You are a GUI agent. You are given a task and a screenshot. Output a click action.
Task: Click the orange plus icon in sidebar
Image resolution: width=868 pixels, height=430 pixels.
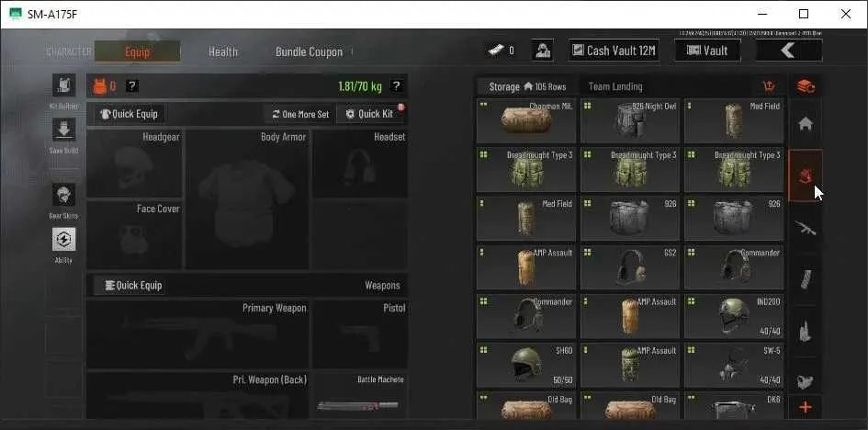[x=806, y=408]
